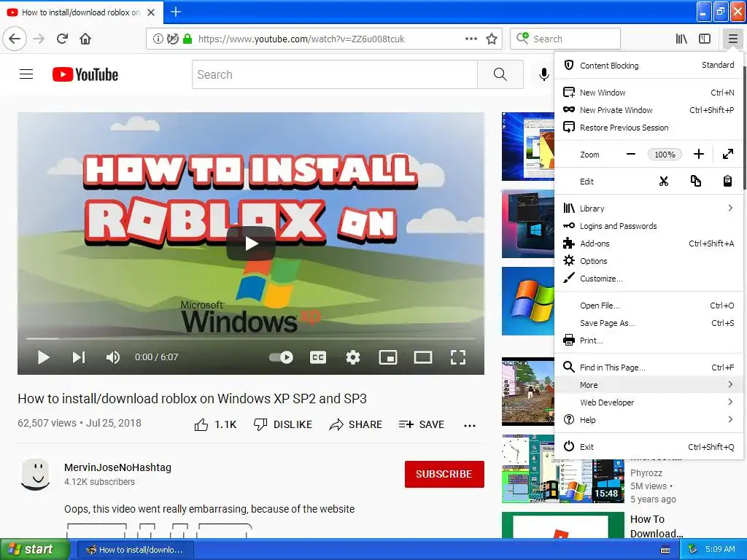Open Phyrozz video thumbnail with 15:48 duration
747x560 pixels.
click(562, 469)
